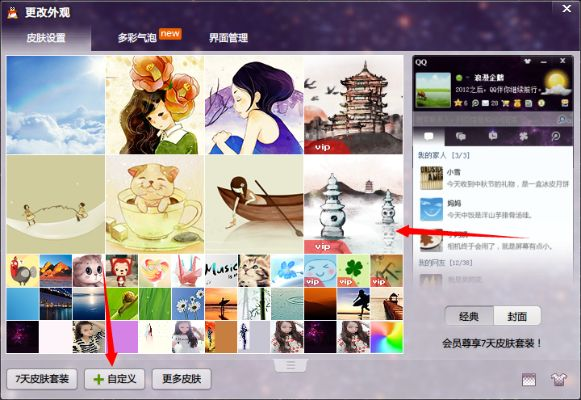Select the girl in striped shirt skin
This screenshot has height=400, width=581.
click(x=89, y=337)
